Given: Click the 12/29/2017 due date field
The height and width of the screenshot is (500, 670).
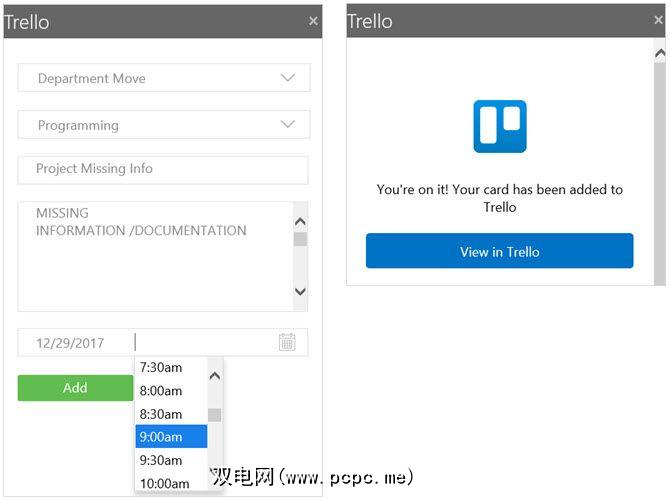Looking at the screenshot, I should tap(72, 343).
